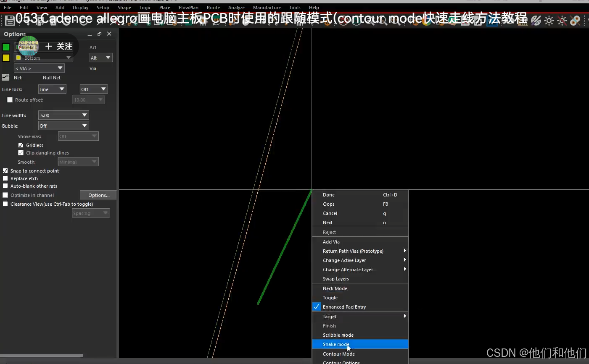Image resolution: width=589 pixels, height=364 pixels.
Task: Select Contour Mode in the context menu
Action: point(360,354)
